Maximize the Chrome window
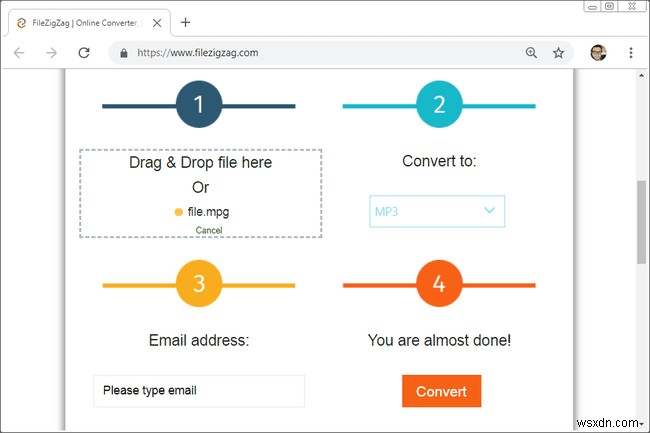The height and width of the screenshot is (433, 650). pyautogui.click(x=609, y=6)
